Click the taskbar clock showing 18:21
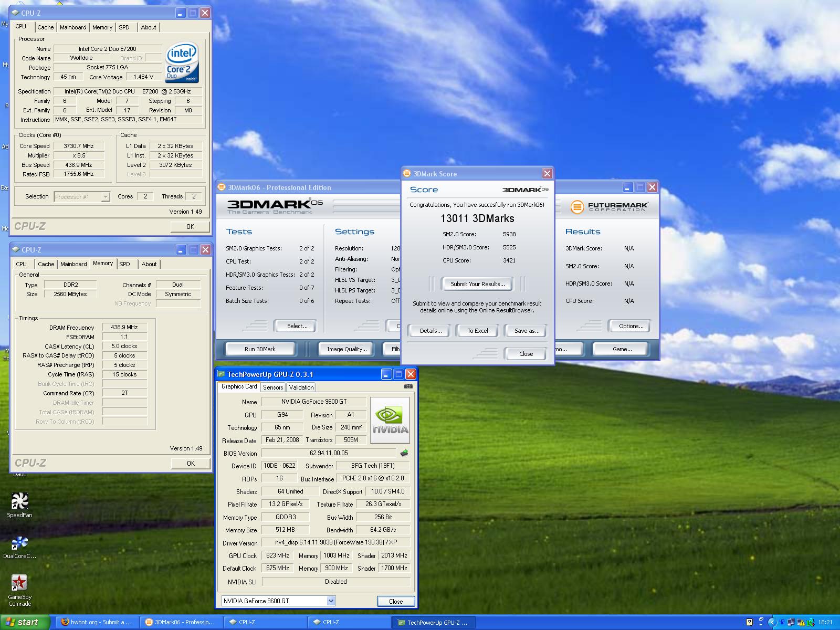This screenshot has width=840, height=630. click(825, 622)
